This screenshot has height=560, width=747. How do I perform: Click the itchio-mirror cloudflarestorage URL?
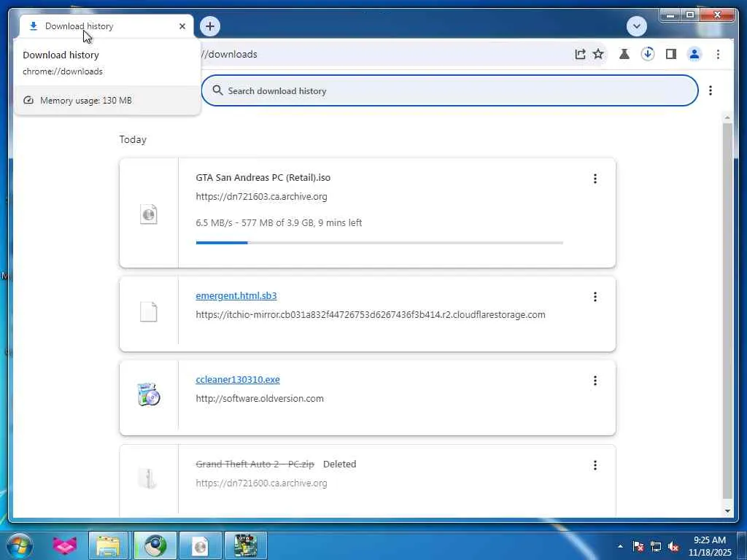[371, 315]
